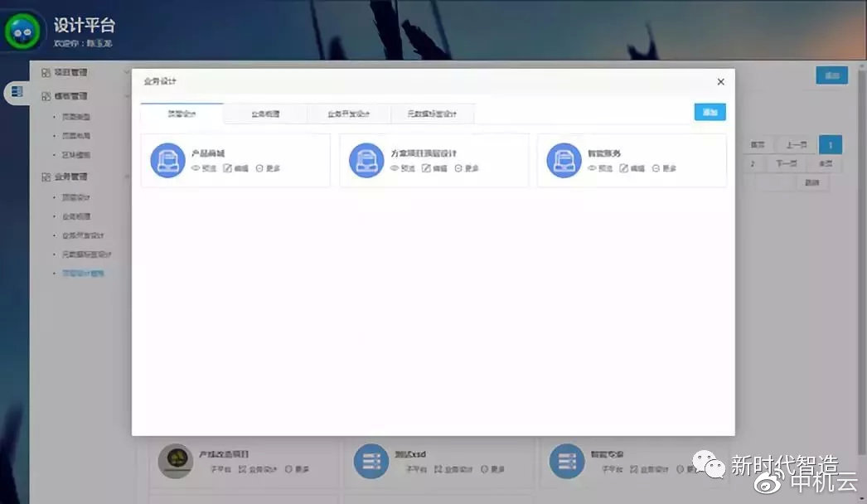
Task: Select highlighted page 1 in pagination
Action: [831, 146]
